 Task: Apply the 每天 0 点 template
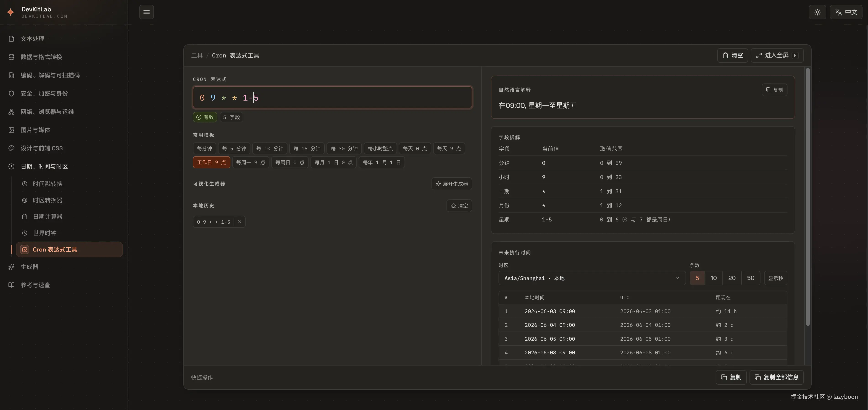(415, 148)
